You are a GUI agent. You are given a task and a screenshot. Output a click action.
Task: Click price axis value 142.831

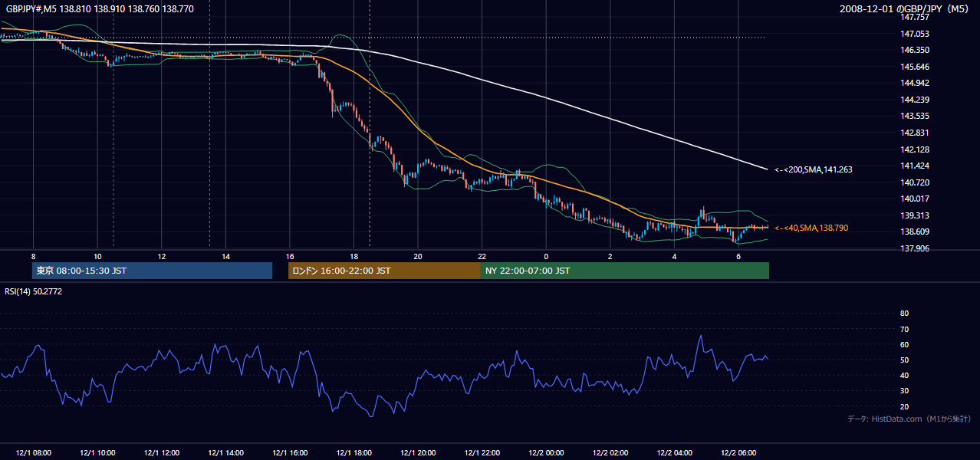914,133
